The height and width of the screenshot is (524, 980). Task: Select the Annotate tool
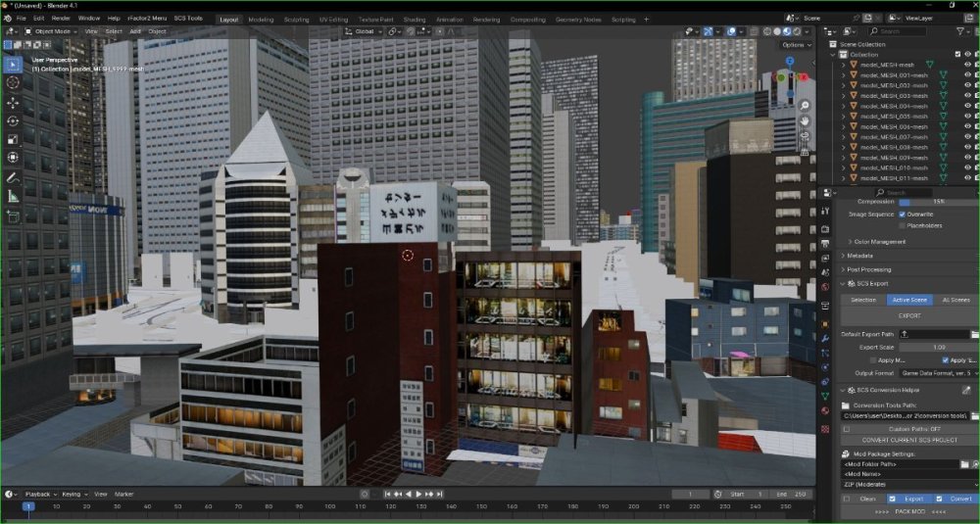point(13,178)
